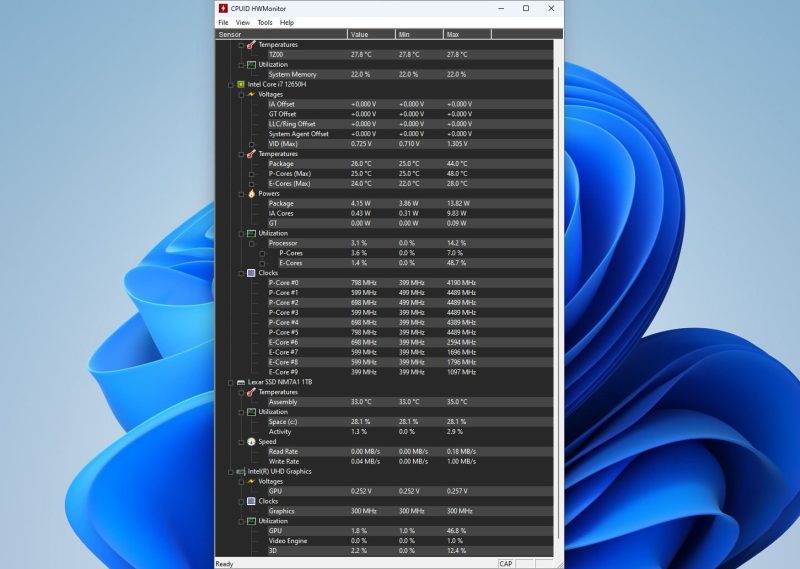The image size is (800, 569).
Task: Collapse the Lexar SSD NM7A1 1TB node
Action: pos(229,382)
